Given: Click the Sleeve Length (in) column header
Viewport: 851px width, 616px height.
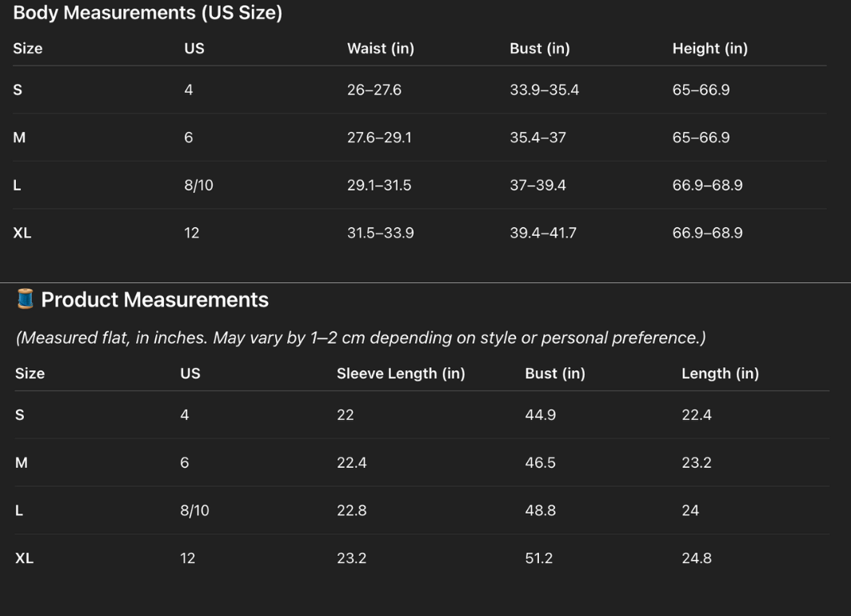Looking at the screenshot, I should pyautogui.click(x=400, y=374).
